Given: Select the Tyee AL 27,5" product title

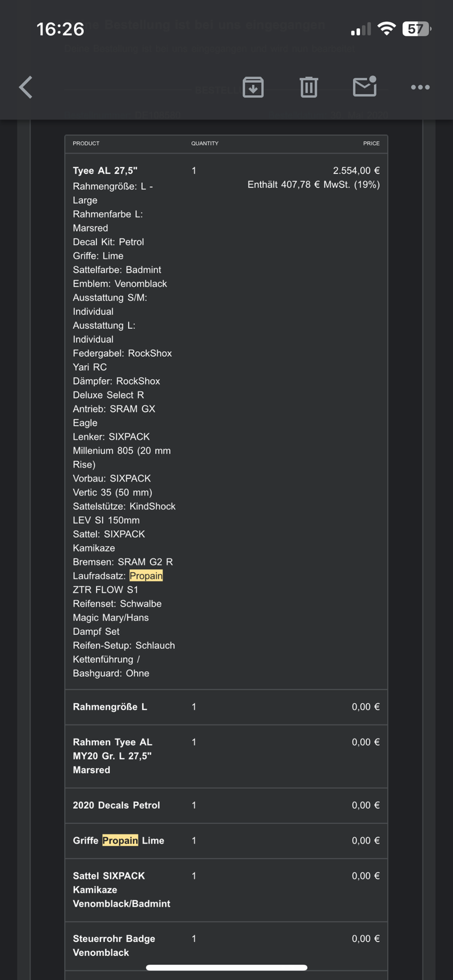Looking at the screenshot, I should [x=105, y=170].
